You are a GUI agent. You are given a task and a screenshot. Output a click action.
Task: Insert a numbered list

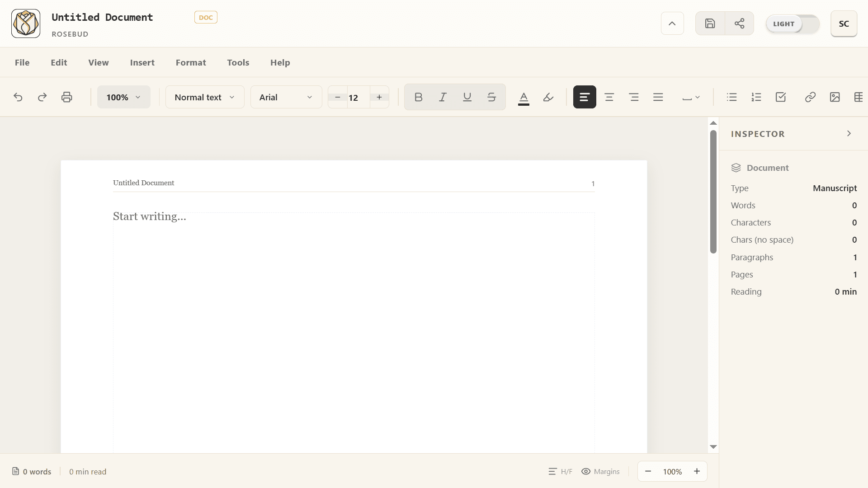(756, 97)
